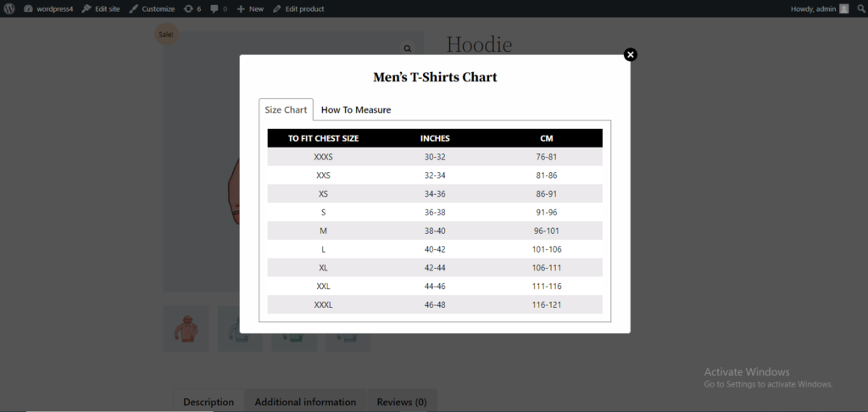Switch to the How To Measure tab

(356, 109)
